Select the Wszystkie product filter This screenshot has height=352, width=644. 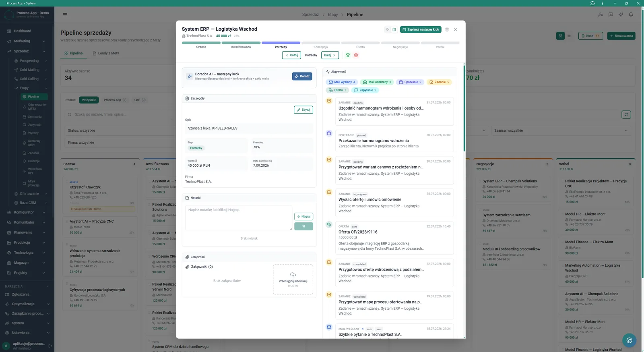pyautogui.click(x=89, y=100)
